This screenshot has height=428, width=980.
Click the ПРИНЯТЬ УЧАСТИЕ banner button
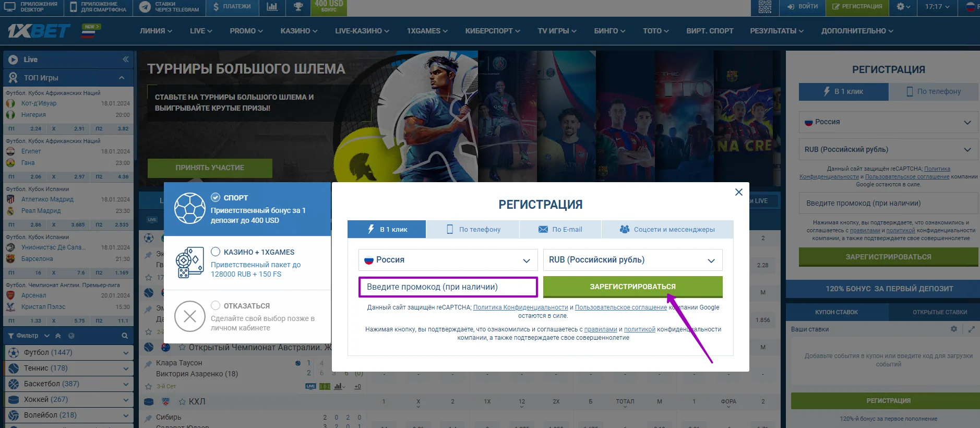pos(210,168)
